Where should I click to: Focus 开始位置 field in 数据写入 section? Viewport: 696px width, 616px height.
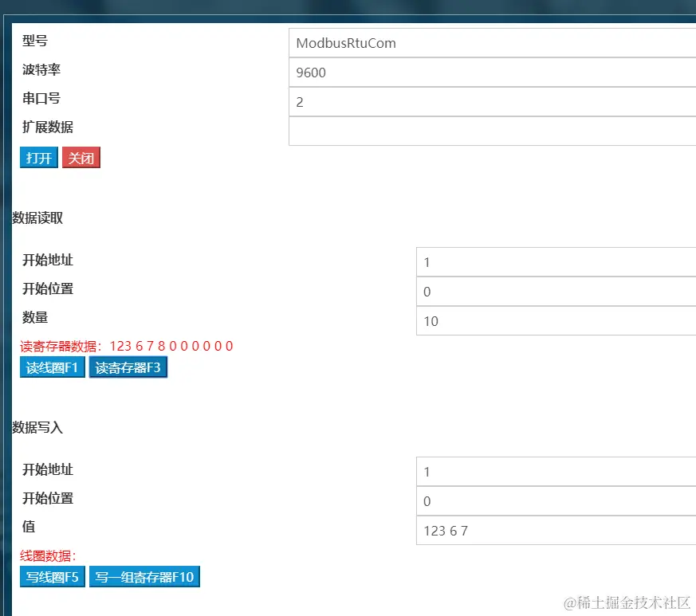pyautogui.click(x=556, y=500)
